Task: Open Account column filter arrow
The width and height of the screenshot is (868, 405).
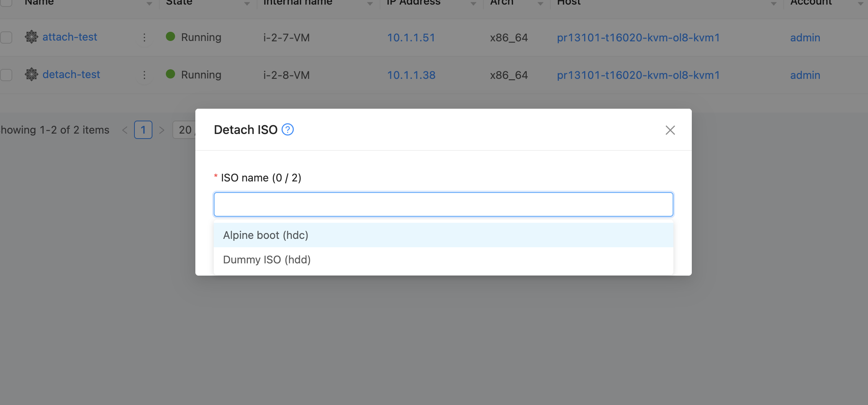Action: click(861, 3)
